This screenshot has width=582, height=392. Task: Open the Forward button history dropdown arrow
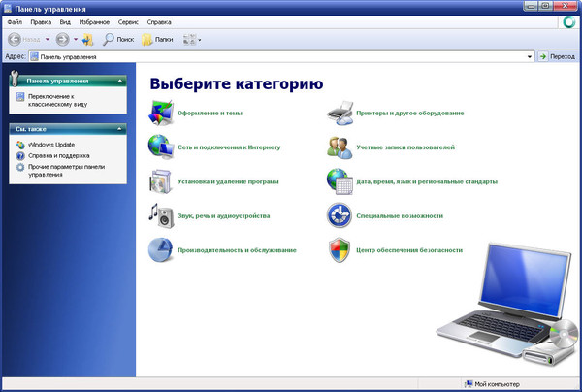tap(76, 39)
